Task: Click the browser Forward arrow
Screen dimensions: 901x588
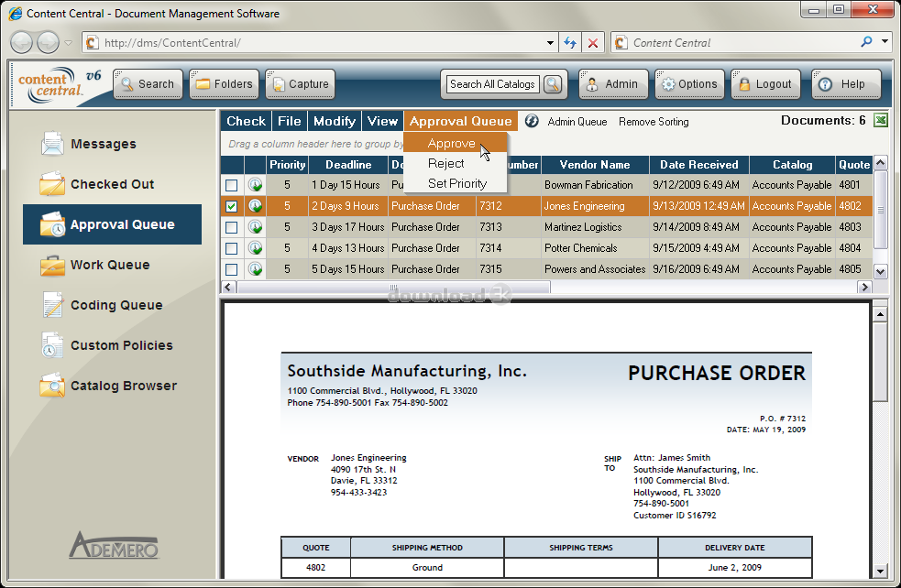Action: tap(48, 42)
